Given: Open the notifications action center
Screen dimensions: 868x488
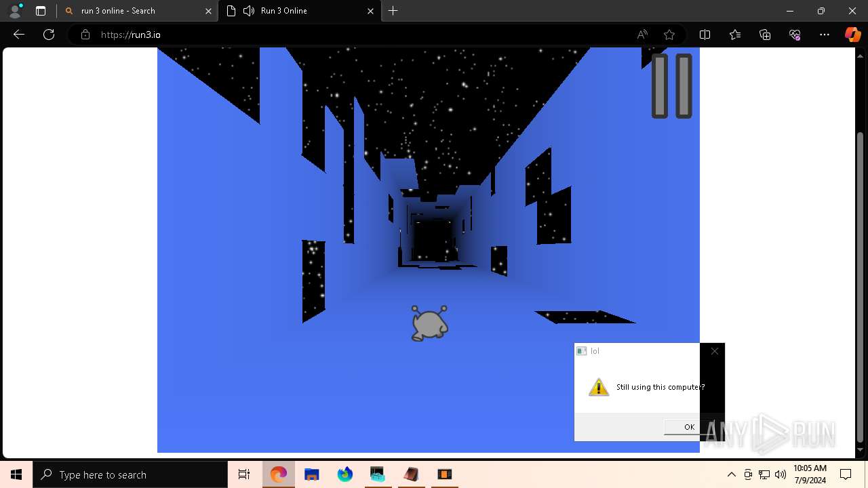Looking at the screenshot, I should click(x=846, y=474).
